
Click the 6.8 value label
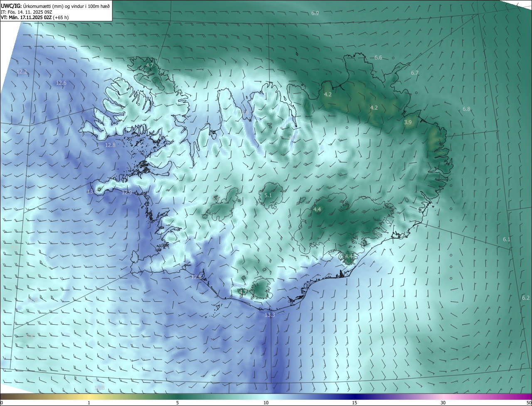[466, 109]
